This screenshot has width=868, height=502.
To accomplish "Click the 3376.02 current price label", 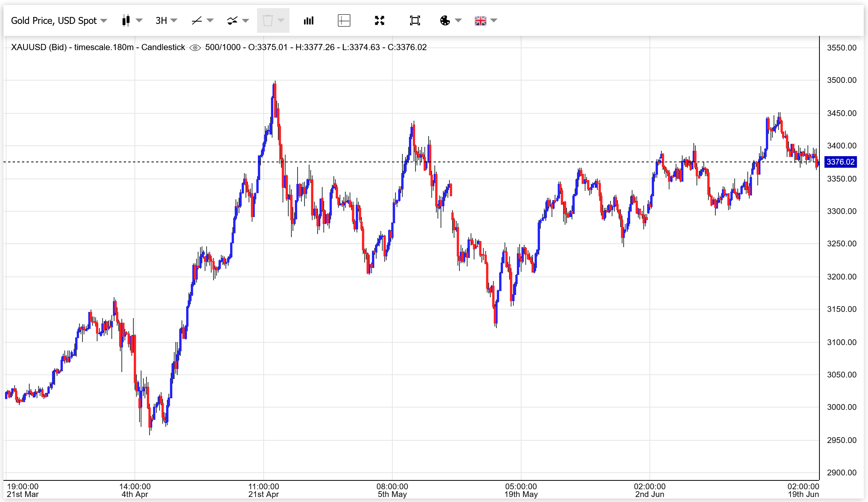I will click(841, 162).
